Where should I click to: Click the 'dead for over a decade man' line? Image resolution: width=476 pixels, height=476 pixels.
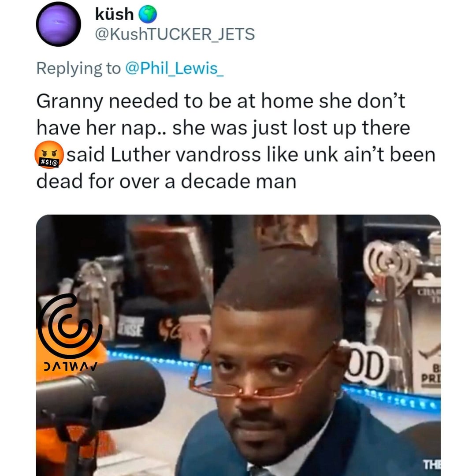(x=166, y=181)
